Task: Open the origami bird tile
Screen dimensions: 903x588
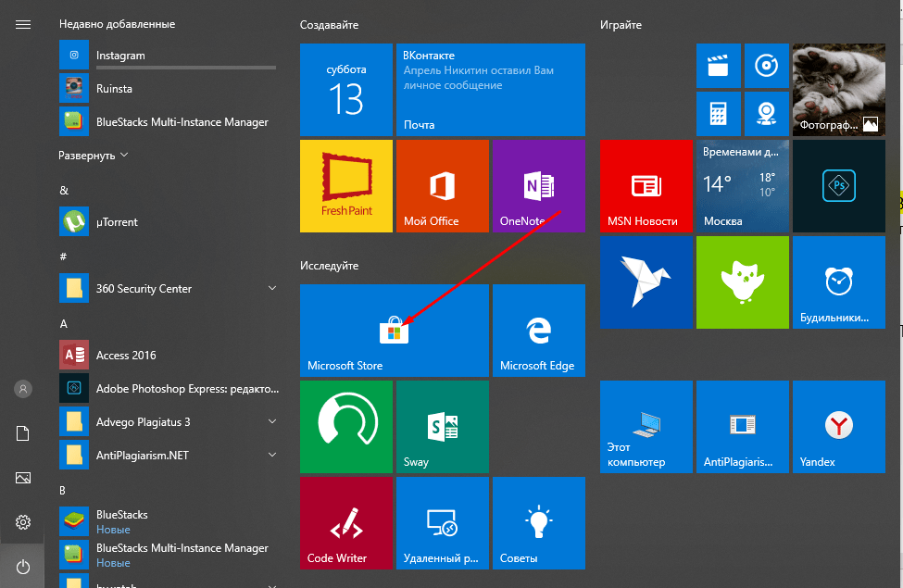Action: coord(646,282)
